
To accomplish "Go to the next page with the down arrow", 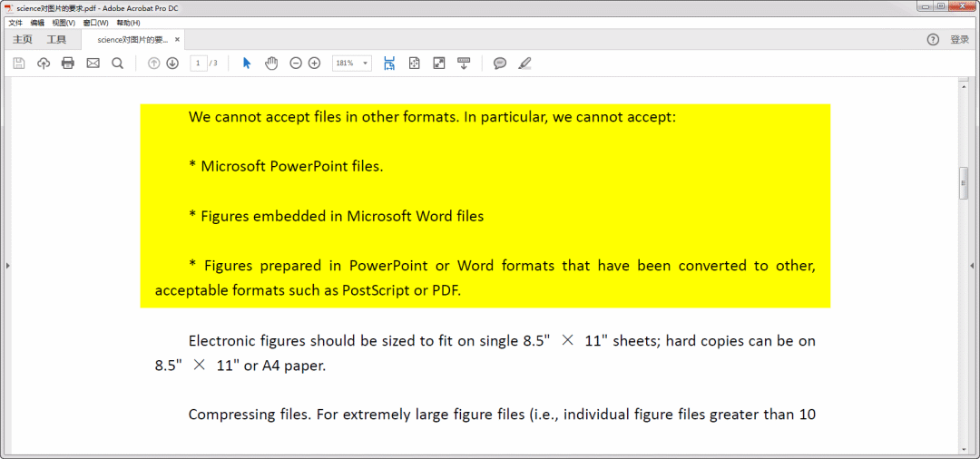I will pyautogui.click(x=172, y=63).
